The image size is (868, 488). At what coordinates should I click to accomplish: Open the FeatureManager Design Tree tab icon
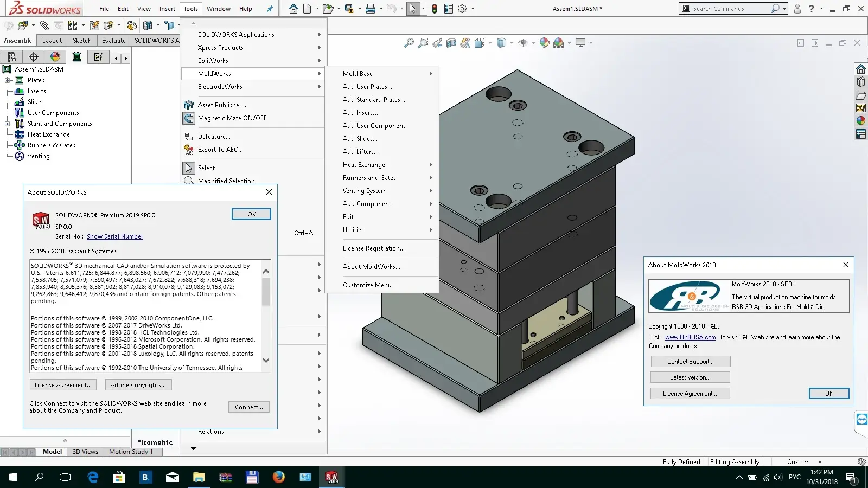point(11,57)
